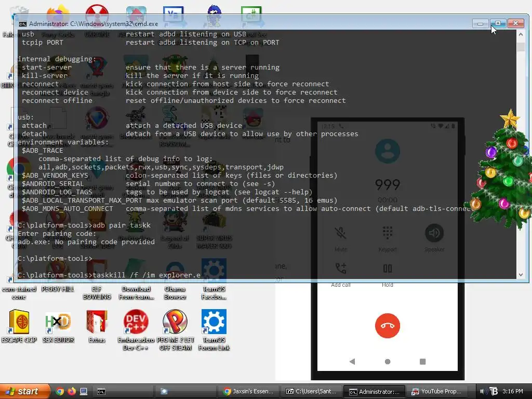
Task: Click 'kill-server' text in cmd
Action: (45, 76)
